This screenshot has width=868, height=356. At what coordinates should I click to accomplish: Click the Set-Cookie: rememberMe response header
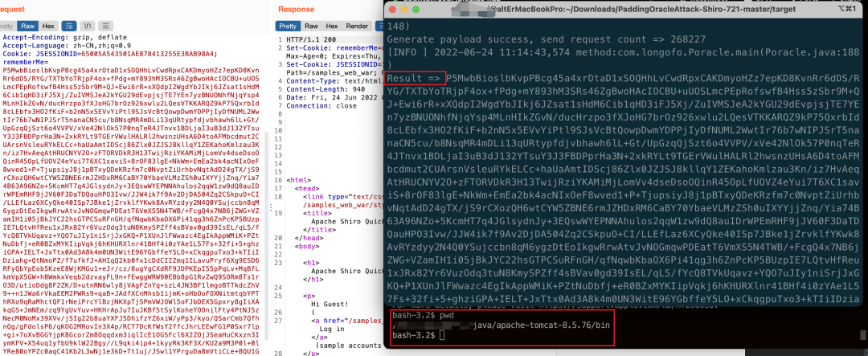(334, 48)
